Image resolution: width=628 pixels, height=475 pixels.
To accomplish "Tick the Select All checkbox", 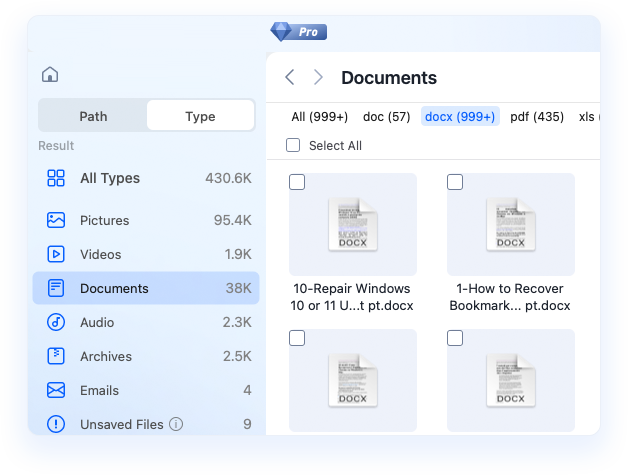I will point(293,145).
